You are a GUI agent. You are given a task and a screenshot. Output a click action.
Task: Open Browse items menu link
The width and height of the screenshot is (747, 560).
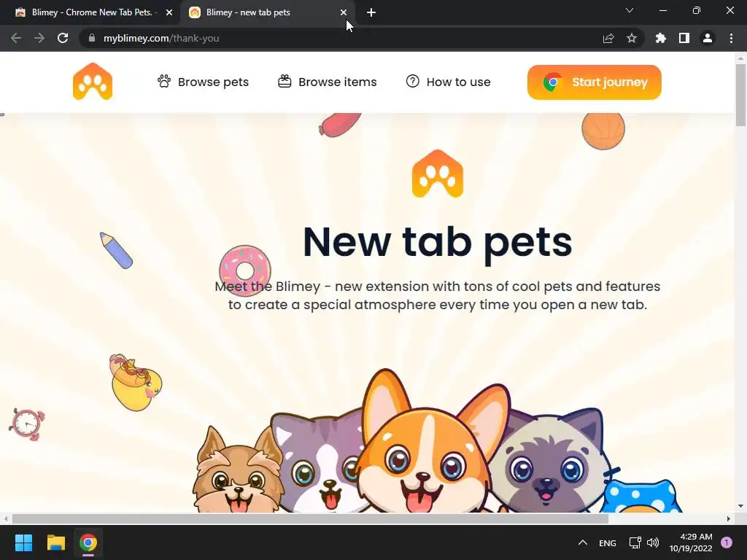(328, 82)
